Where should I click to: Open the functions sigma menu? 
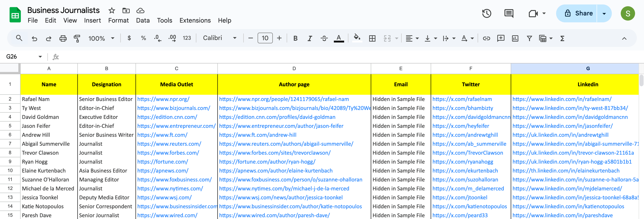[562, 38]
